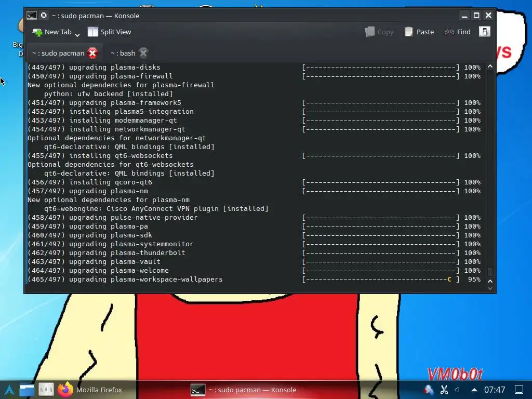Screen dimensions: 532x399
Task: Click the 'upgrading plasma-firewall' line
Action: 100,76
